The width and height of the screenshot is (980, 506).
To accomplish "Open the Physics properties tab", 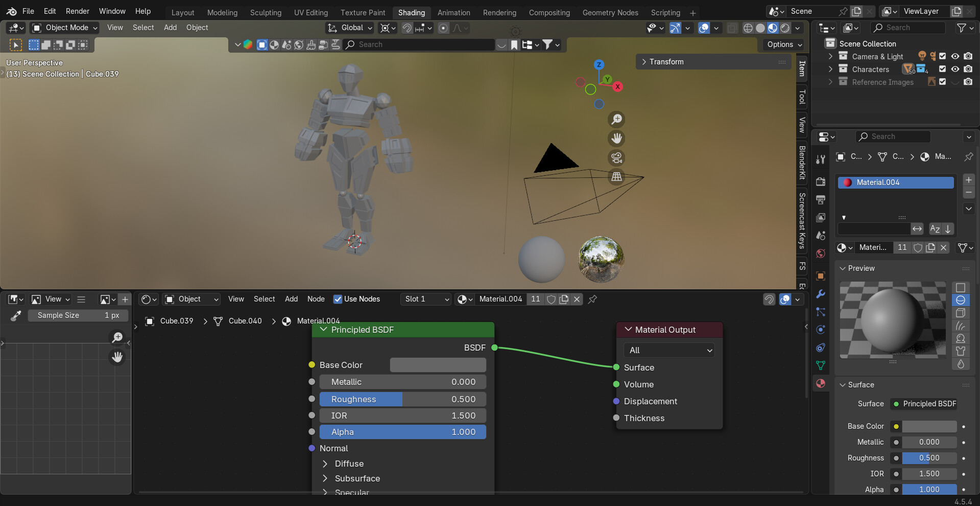I will click(821, 330).
